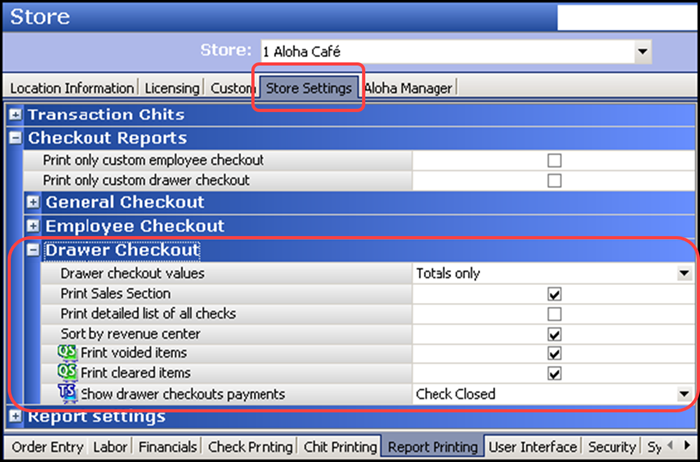Click the right tab-scroll arrow
This screenshot has height=462, width=700.
coord(687,446)
